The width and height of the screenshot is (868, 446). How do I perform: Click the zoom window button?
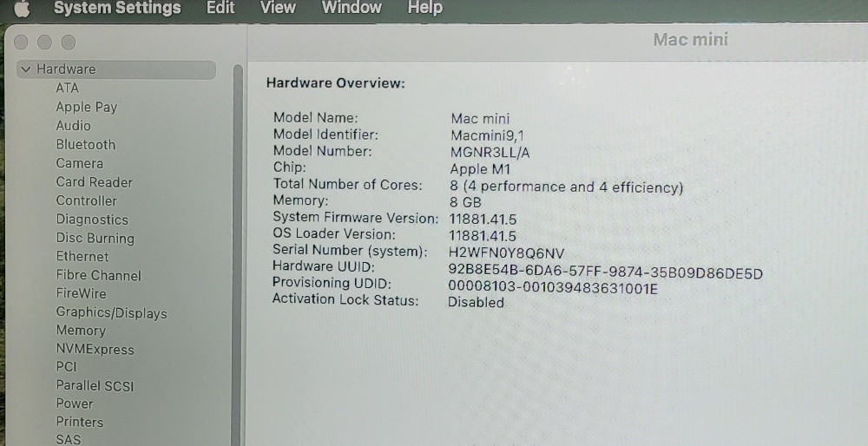(68, 43)
